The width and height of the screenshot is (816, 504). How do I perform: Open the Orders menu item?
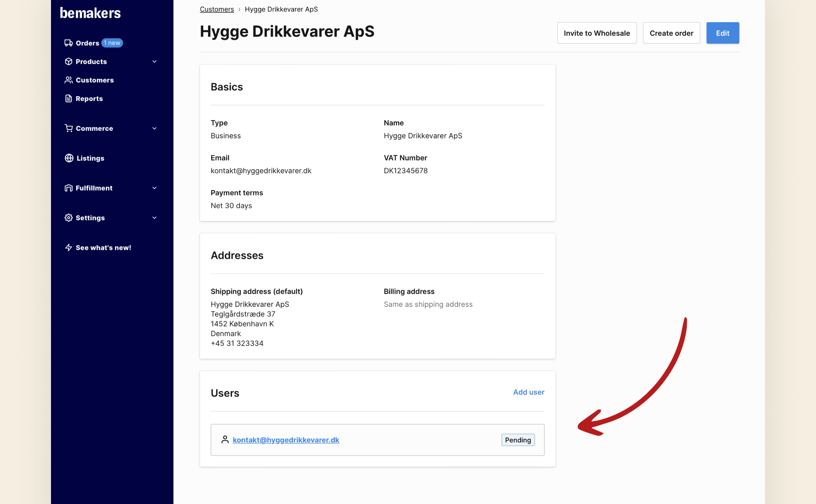(x=87, y=43)
